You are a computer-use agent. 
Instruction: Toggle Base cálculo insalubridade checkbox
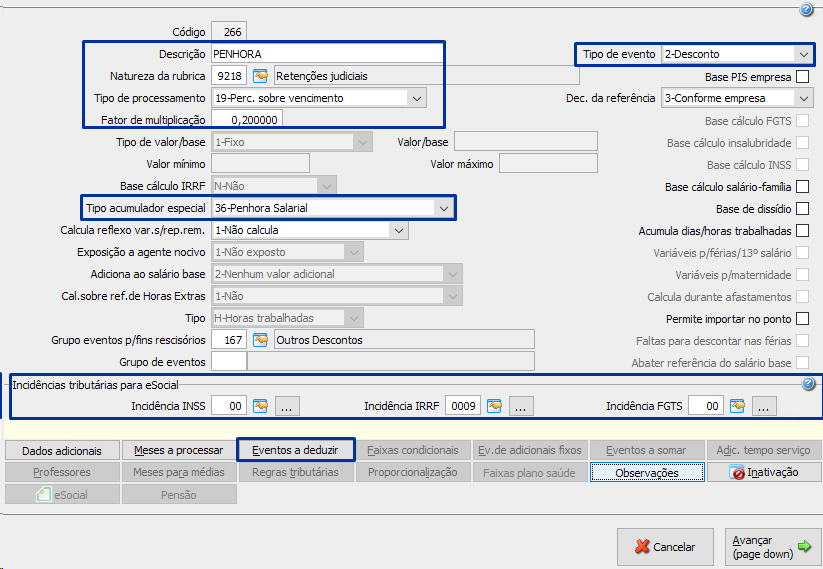802,143
